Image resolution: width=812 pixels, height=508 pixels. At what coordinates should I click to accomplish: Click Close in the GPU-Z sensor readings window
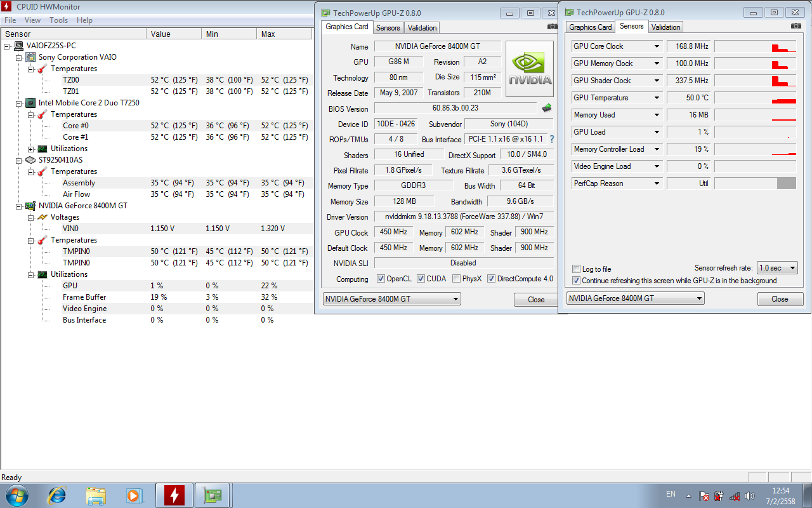pyautogui.click(x=780, y=299)
